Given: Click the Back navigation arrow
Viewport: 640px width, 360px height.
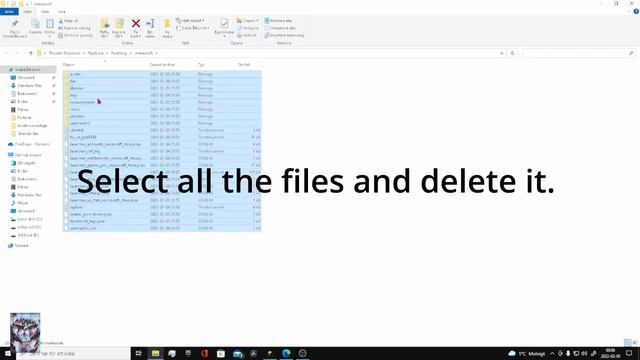Looking at the screenshot, I should (7, 53).
